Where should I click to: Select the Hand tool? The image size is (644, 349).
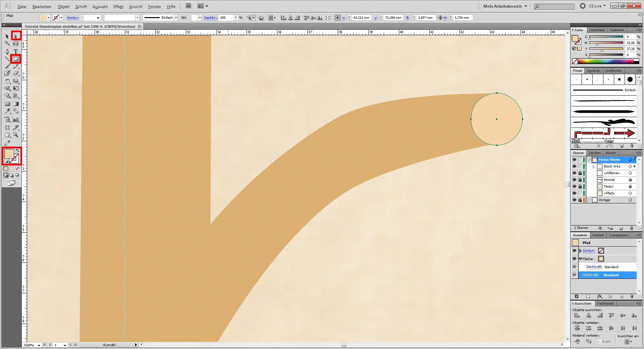pyautogui.click(x=7, y=135)
